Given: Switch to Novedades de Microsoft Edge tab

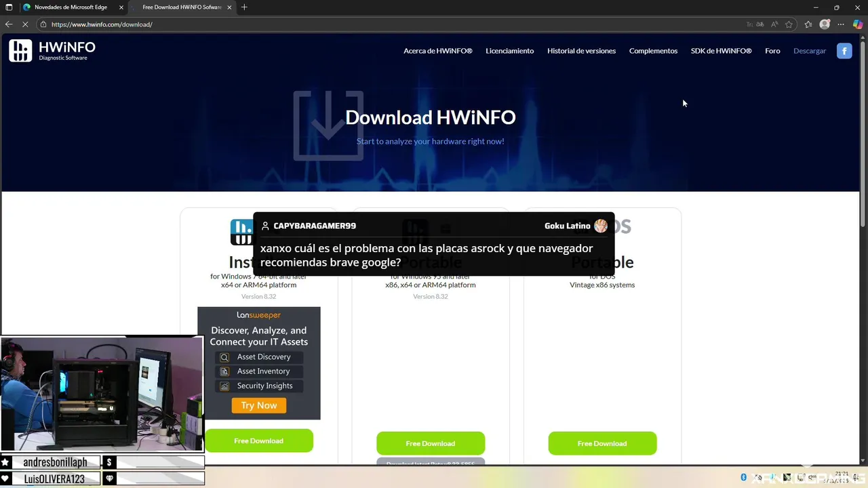Looking at the screenshot, I should 73,7.
